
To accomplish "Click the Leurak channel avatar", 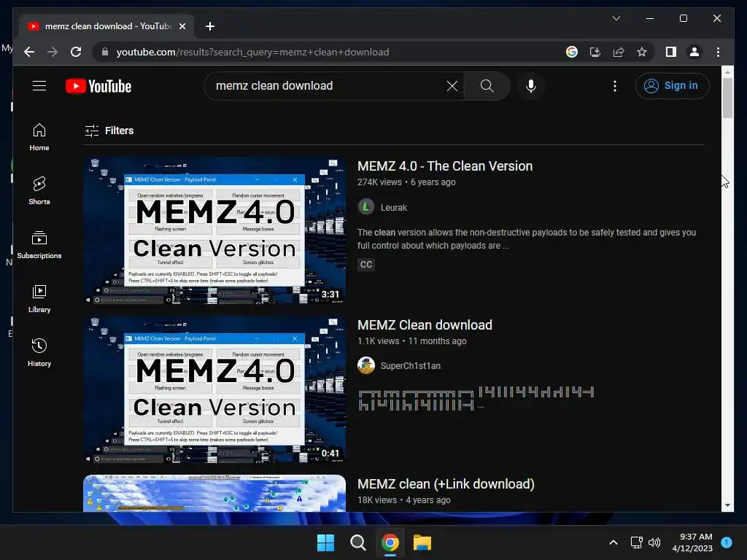I will tap(366, 207).
